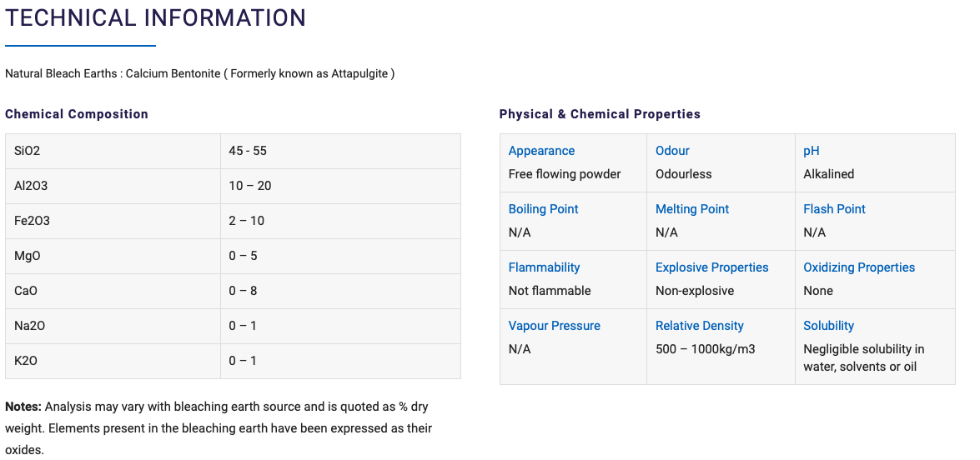
Task: Click the Odour property label
Action: pyautogui.click(x=672, y=151)
